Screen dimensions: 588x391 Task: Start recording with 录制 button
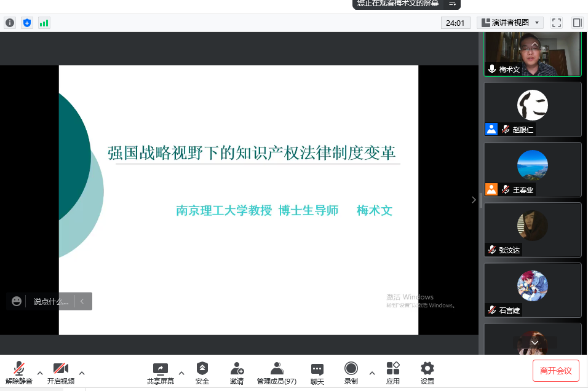[351, 373]
